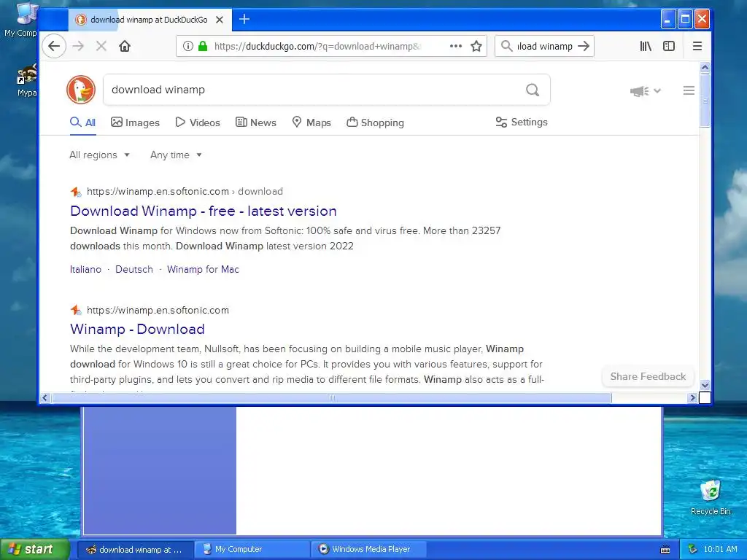The width and height of the screenshot is (747, 560).
Task: Click the DuckDuckGo duck logo
Action: 80,90
